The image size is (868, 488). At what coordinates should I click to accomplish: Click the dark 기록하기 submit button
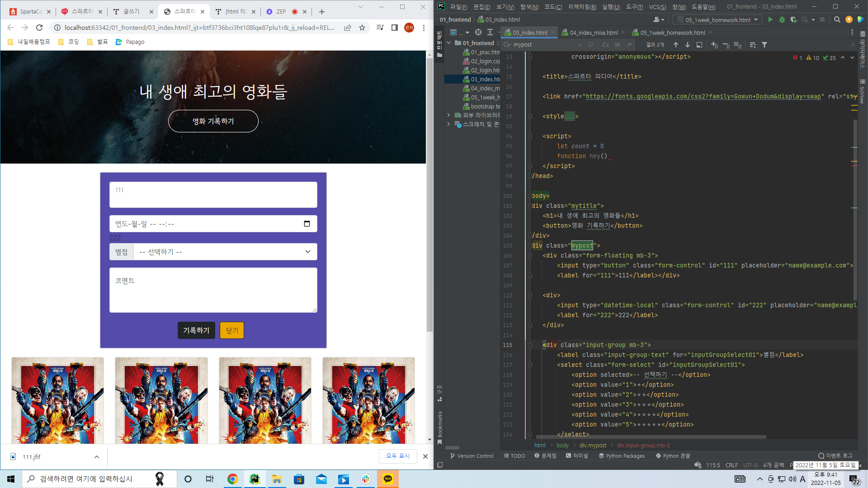click(196, 330)
